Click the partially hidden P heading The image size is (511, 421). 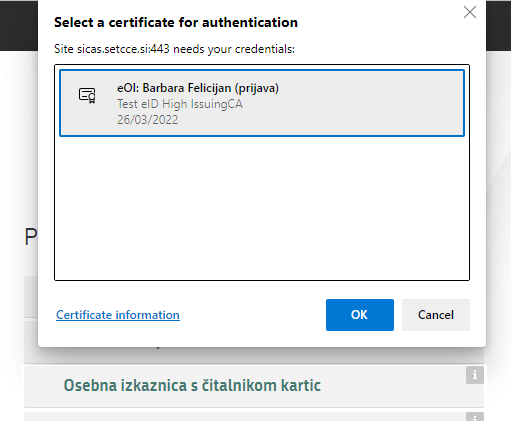[31, 237]
